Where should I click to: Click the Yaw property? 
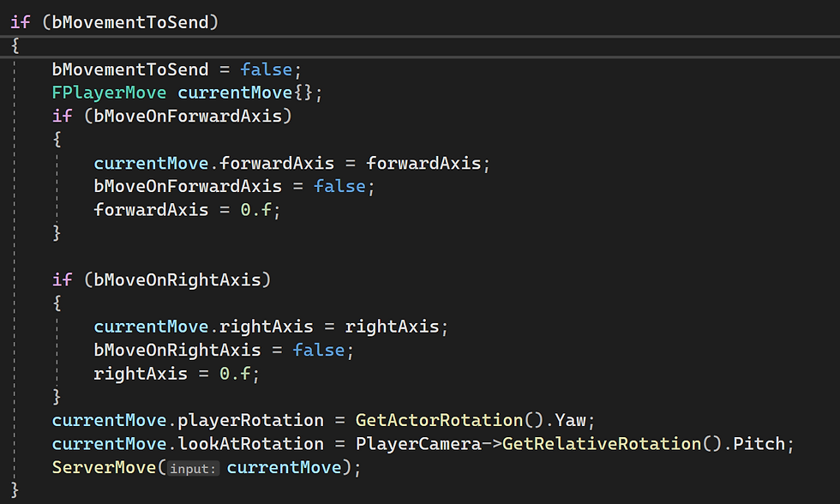(x=571, y=421)
